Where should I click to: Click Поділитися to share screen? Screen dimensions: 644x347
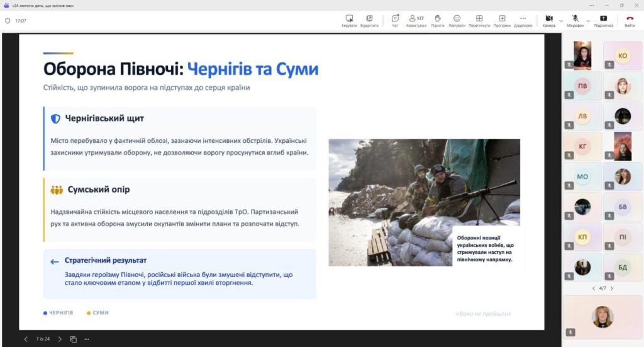604,20
